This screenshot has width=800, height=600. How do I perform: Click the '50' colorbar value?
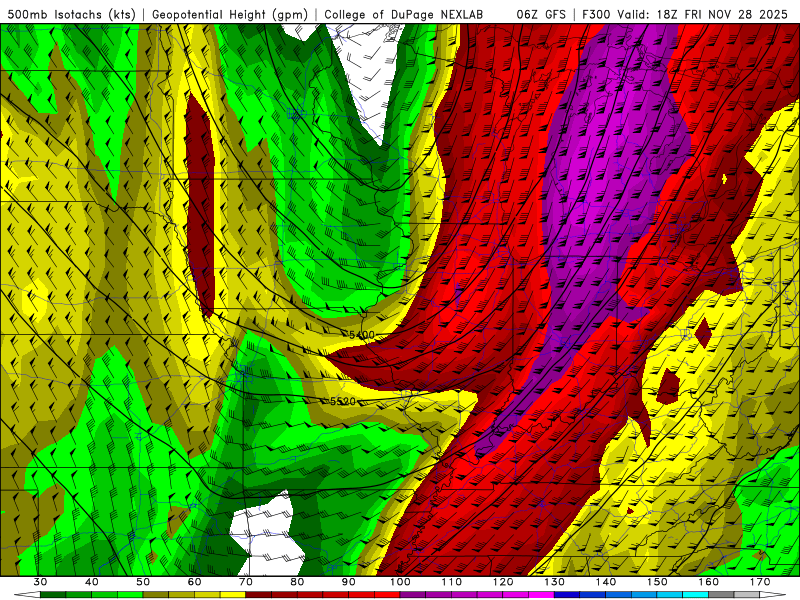(143, 582)
